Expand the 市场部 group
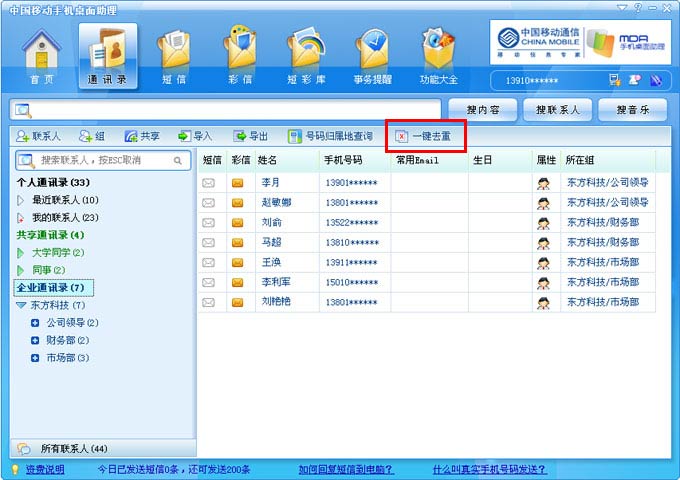This screenshot has width=680, height=480. click(x=35, y=358)
